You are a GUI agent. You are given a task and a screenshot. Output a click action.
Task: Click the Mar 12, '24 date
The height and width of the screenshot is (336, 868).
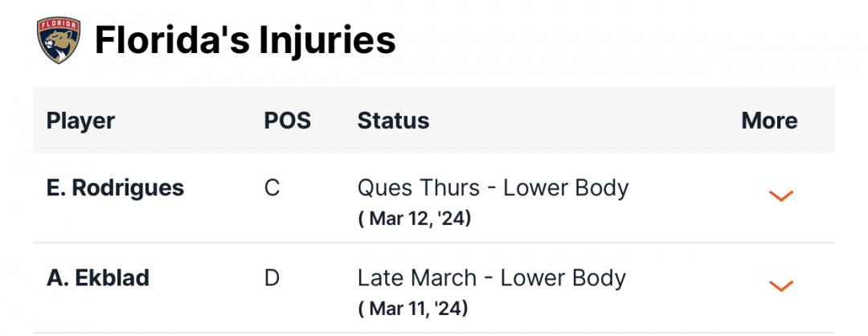415,219
